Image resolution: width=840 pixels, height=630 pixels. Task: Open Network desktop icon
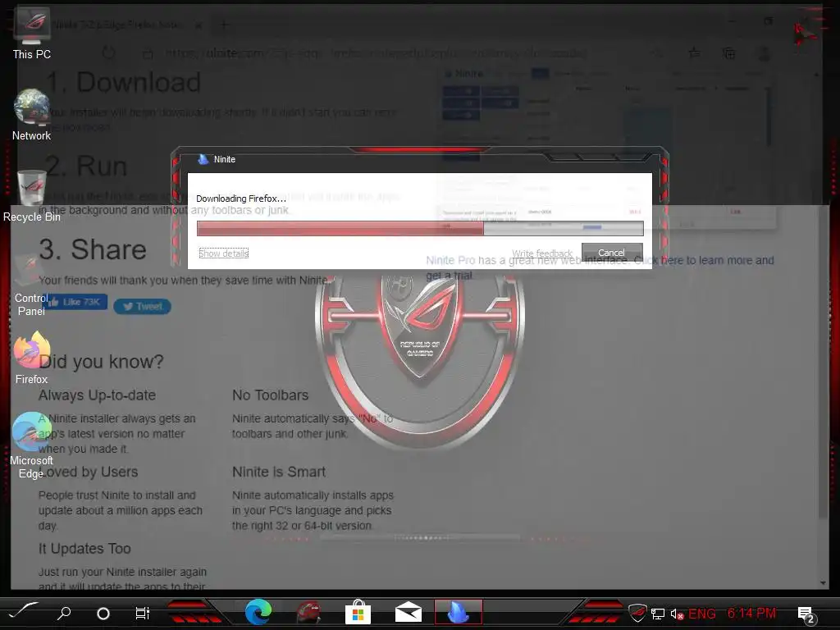click(x=32, y=115)
